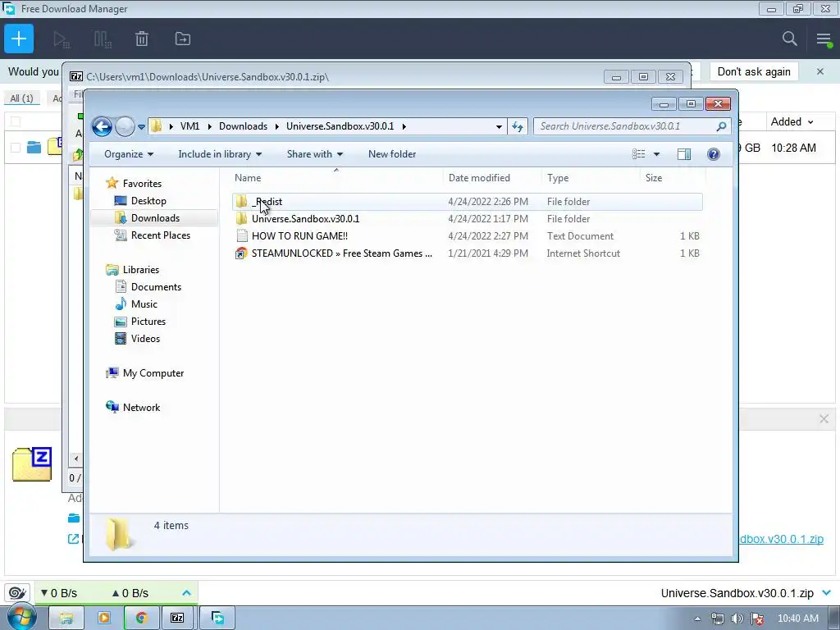Select Documents library
The width and height of the screenshot is (840, 630).
pos(156,286)
